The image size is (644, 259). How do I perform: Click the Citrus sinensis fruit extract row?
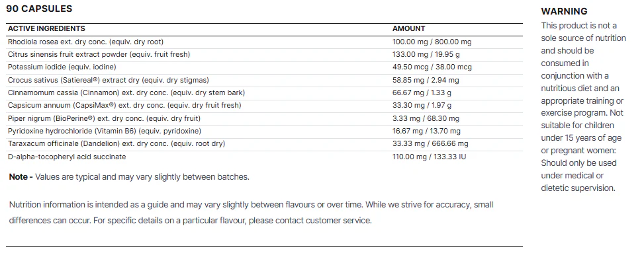(265, 54)
